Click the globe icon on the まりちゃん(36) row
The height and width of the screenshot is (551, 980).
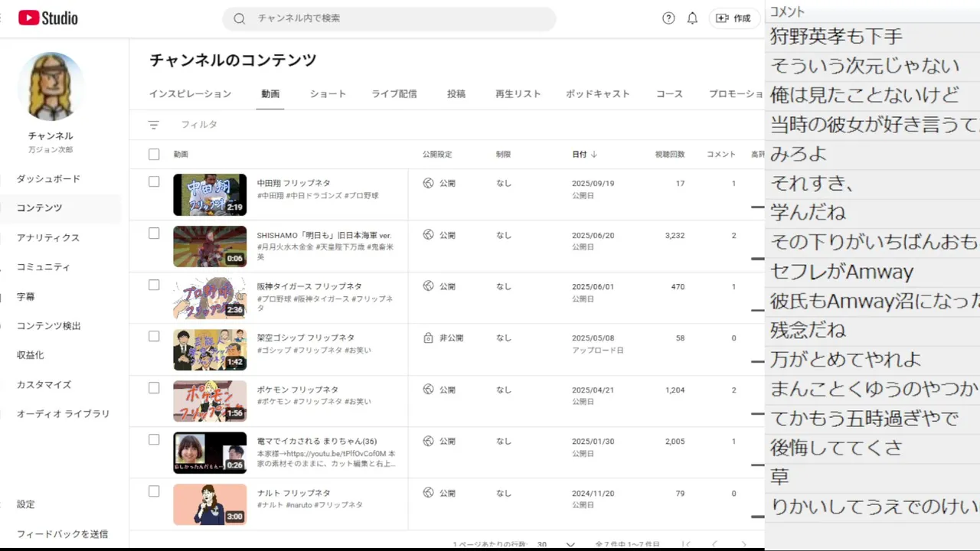click(x=429, y=441)
